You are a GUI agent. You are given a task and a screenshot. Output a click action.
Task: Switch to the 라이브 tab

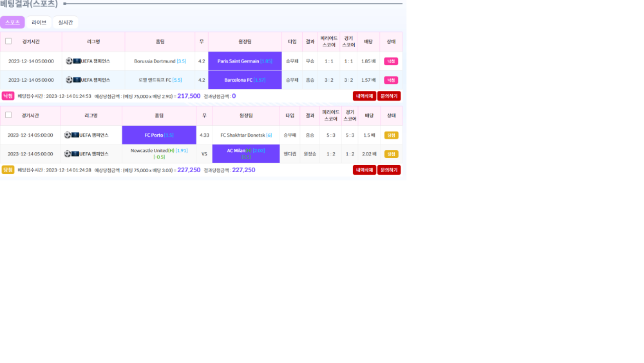(39, 23)
